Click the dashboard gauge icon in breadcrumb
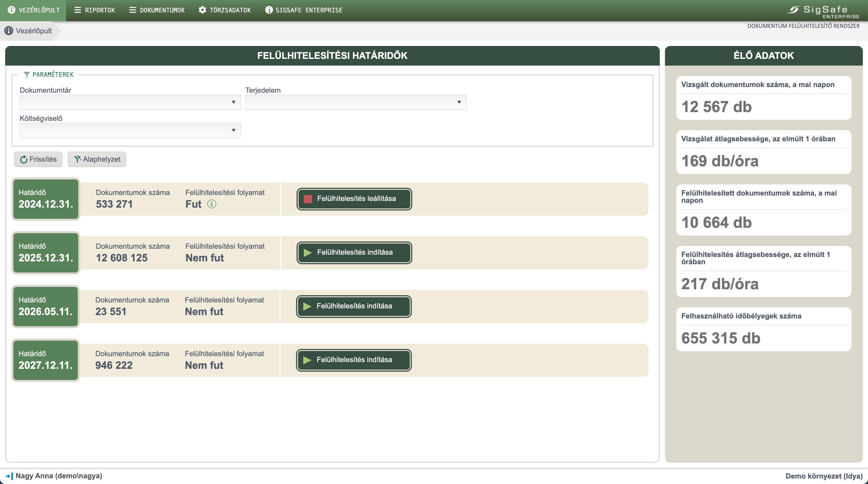868x484 pixels. click(x=9, y=31)
